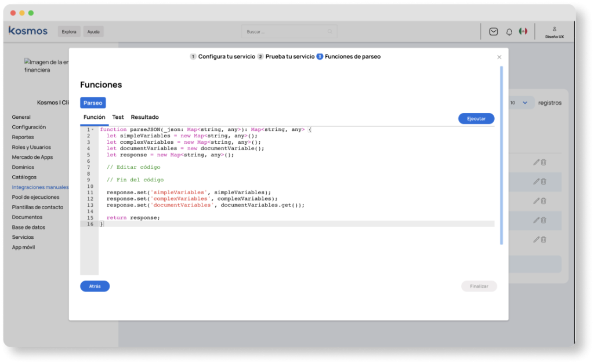The width and height of the screenshot is (594, 364).
Task: Open the Explora menu
Action: 69,32
